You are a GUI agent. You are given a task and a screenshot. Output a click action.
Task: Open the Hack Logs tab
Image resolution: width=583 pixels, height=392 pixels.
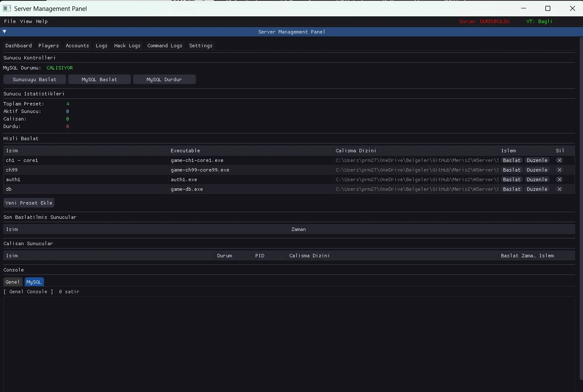pyautogui.click(x=127, y=46)
